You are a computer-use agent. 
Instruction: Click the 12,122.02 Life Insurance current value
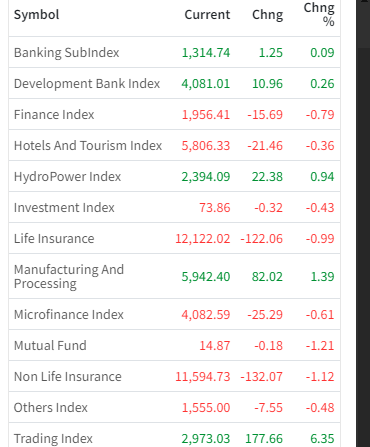click(x=203, y=239)
